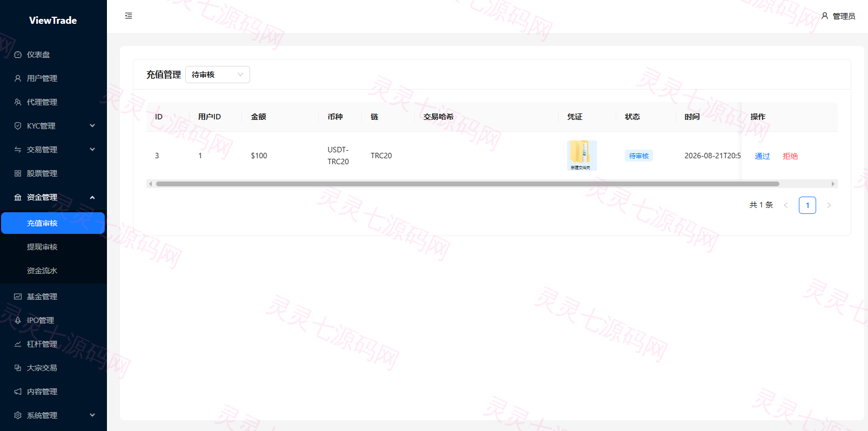The height and width of the screenshot is (431, 868).
Task: Expand the 交易管理 submenu chevron
Action: coord(92,149)
